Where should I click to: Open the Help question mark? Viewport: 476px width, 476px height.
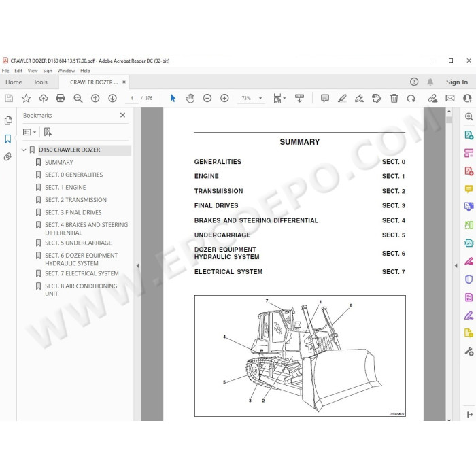pos(414,82)
